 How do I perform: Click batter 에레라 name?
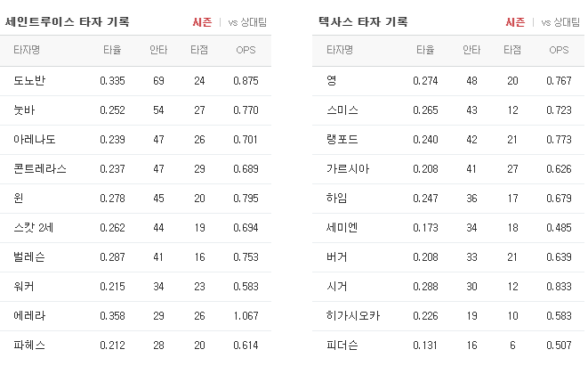pyautogui.click(x=29, y=315)
